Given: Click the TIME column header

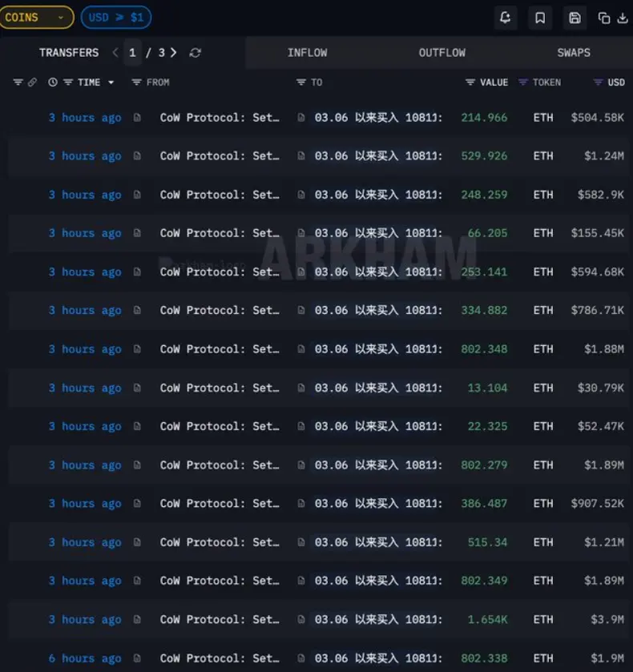Looking at the screenshot, I should [89, 82].
